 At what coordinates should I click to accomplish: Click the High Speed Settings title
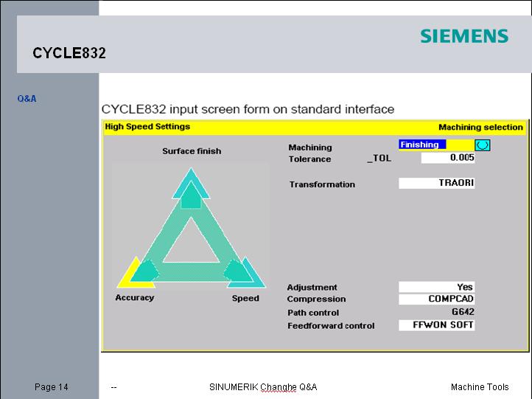click(147, 127)
